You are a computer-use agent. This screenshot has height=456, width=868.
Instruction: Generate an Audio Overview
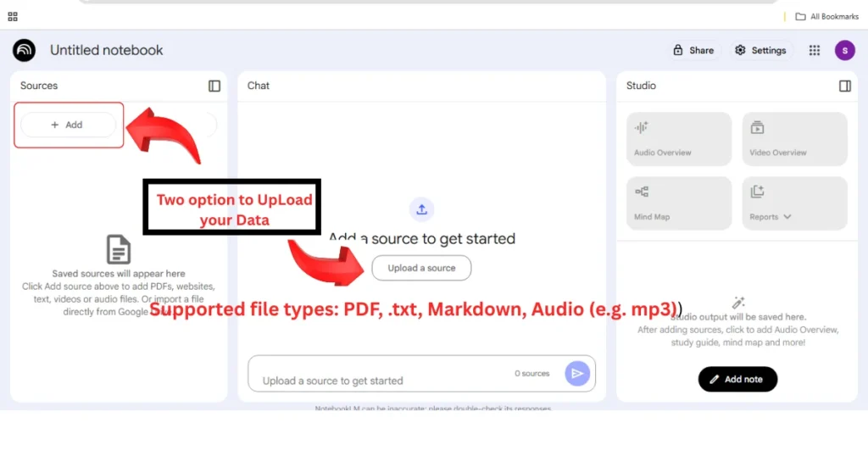pos(679,139)
